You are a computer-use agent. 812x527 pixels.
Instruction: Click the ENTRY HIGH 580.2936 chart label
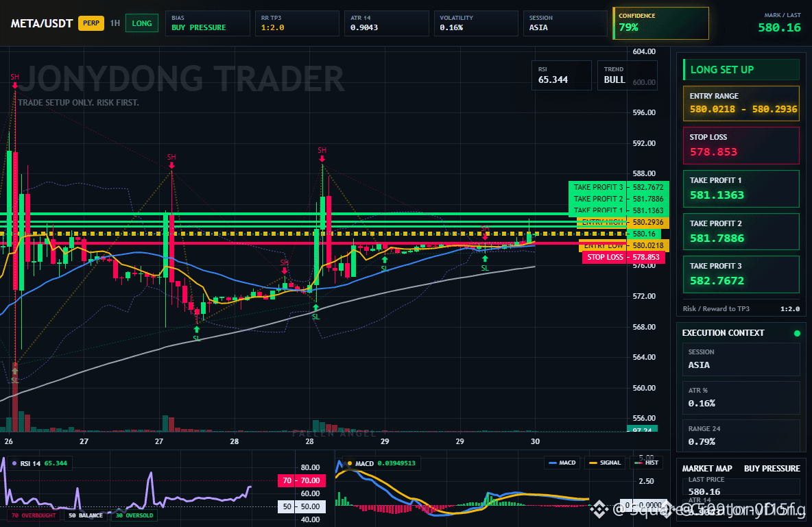coord(623,222)
